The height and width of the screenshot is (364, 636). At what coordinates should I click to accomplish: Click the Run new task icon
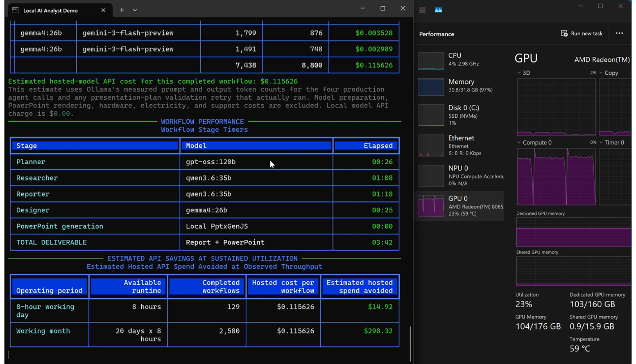pos(564,33)
